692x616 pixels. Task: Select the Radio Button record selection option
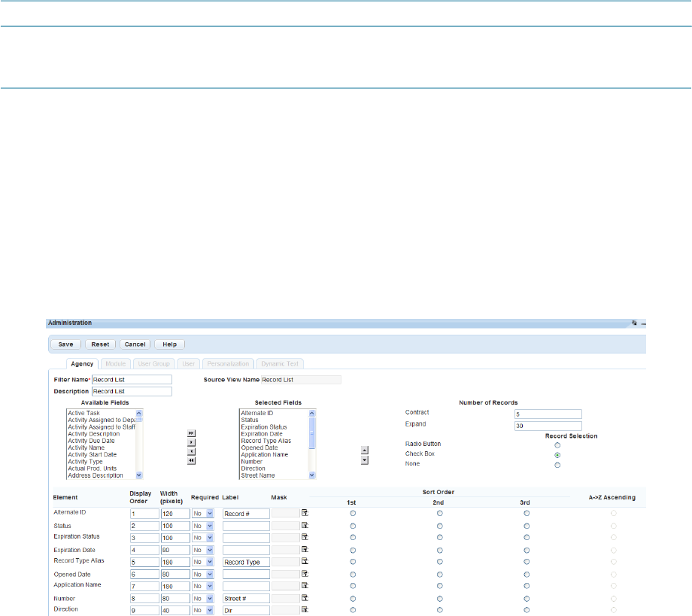click(x=557, y=445)
